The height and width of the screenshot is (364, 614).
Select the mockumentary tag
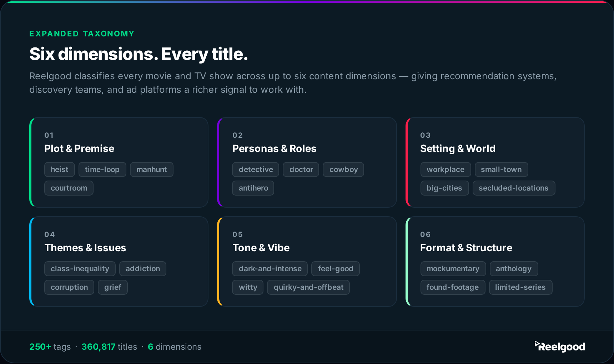(453, 269)
